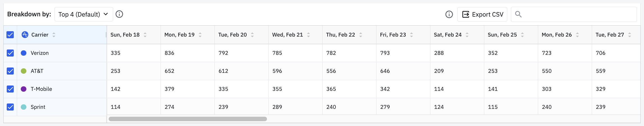Click the horizontal table scrollbar thumb

(188, 119)
